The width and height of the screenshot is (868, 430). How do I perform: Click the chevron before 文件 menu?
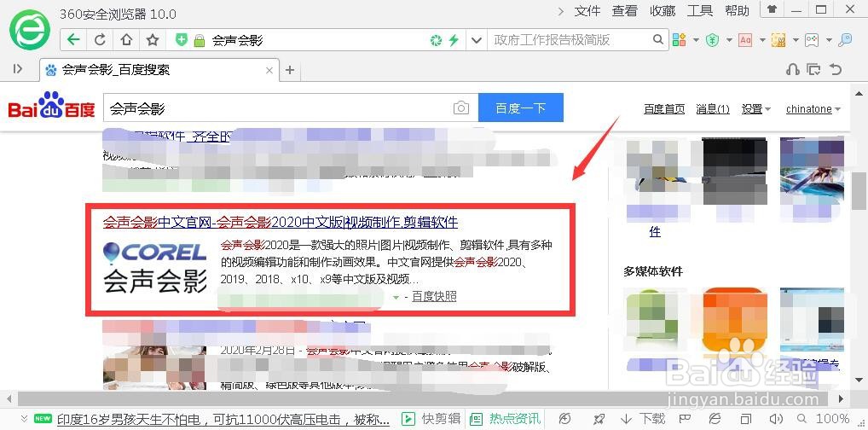(561, 11)
